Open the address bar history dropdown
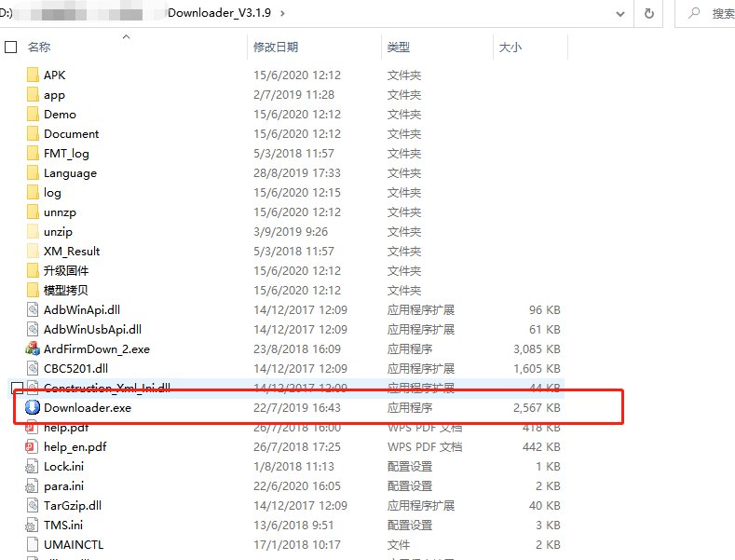Image resolution: width=735 pixels, height=560 pixels. coord(619,13)
